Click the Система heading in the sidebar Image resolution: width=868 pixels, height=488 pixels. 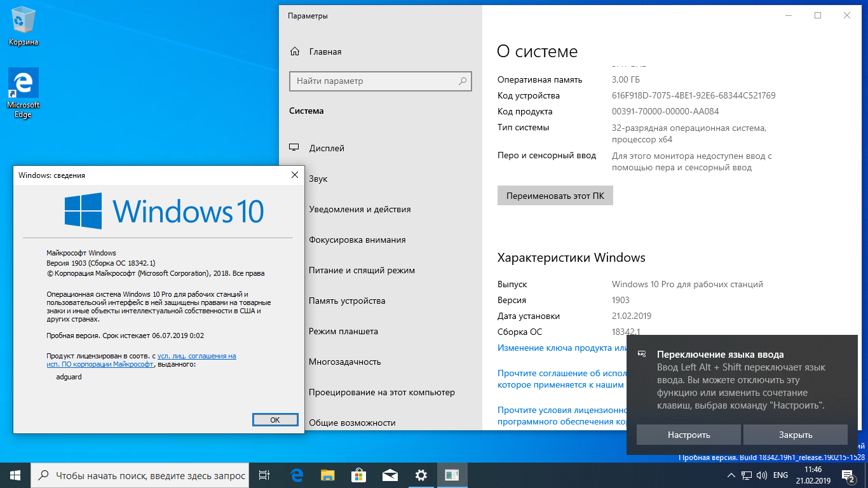click(306, 111)
